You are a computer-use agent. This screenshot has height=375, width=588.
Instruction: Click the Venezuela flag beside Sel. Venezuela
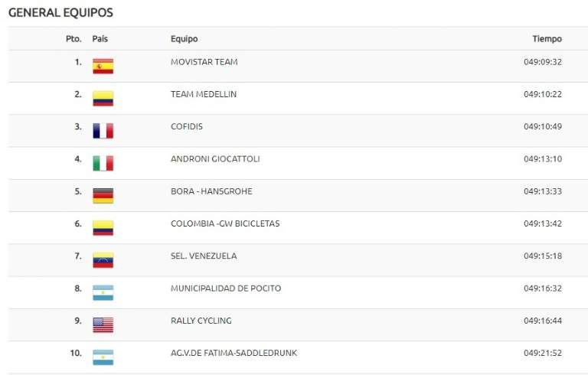[103, 260]
